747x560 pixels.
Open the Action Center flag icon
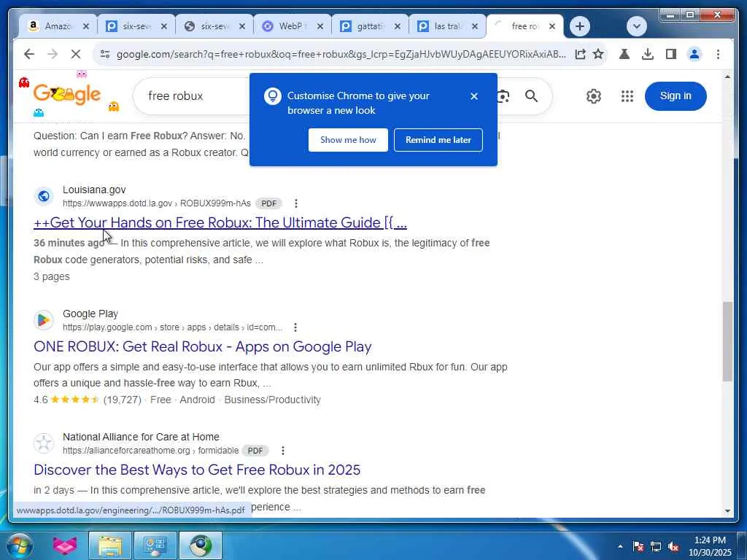pos(638,546)
